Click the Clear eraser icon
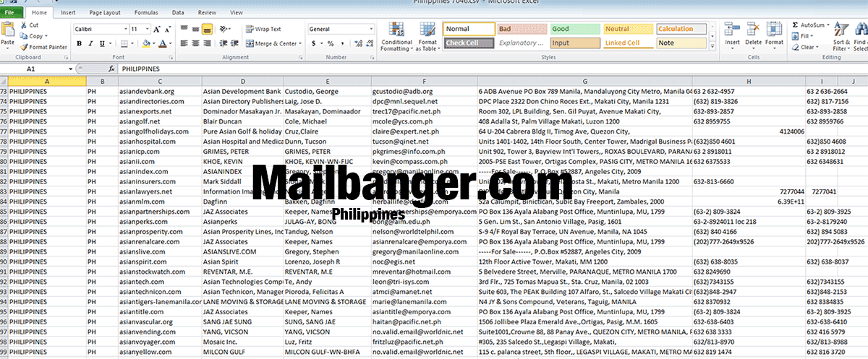 (795, 47)
